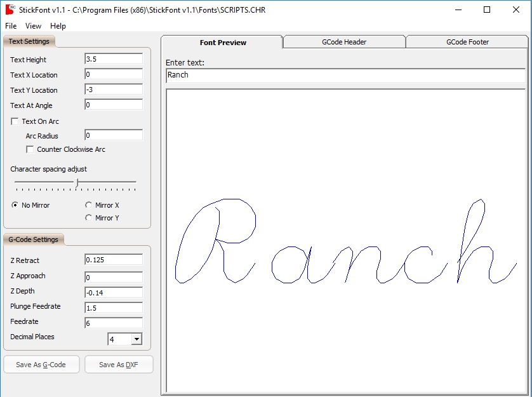Viewport: 532px width, 397px height.
Task: Select the Mirror X radio button
Action: pos(88,205)
